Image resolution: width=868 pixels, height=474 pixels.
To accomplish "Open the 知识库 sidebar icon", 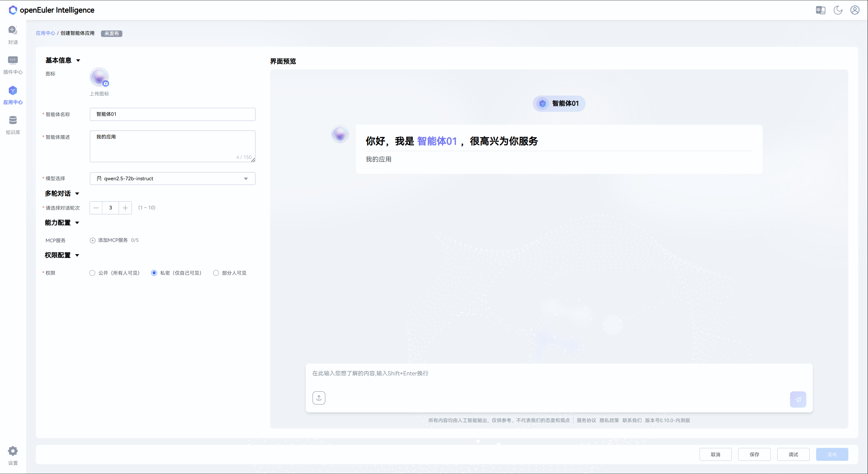I will click(x=13, y=124).
